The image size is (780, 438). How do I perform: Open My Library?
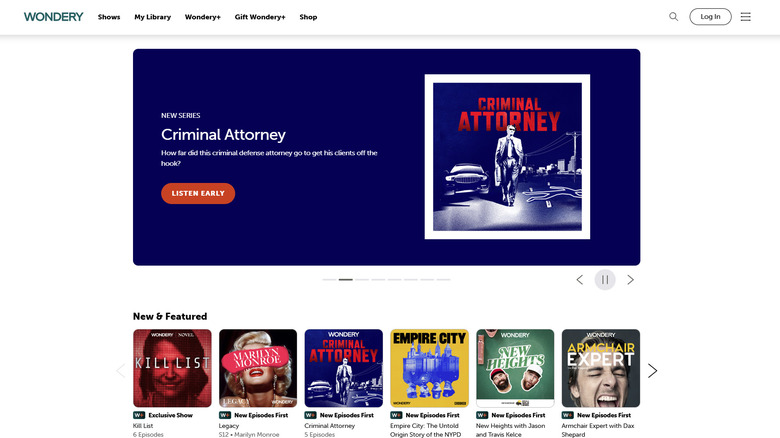152,16
